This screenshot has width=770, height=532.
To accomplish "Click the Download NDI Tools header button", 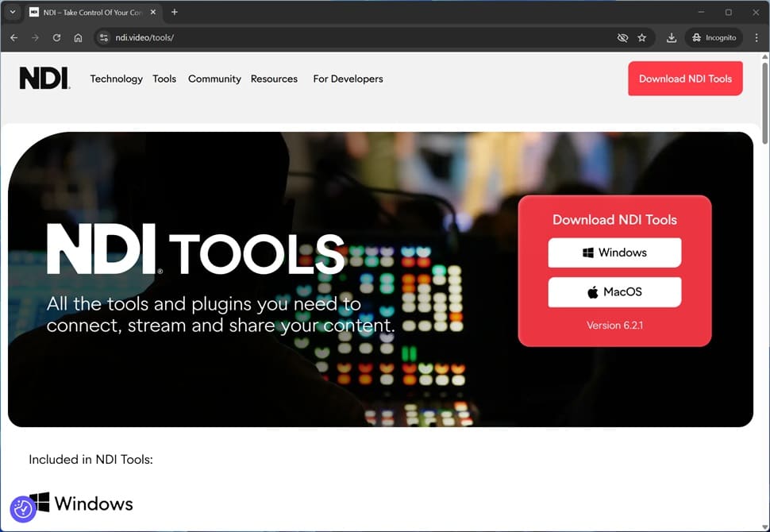I will tap(685, 79).
